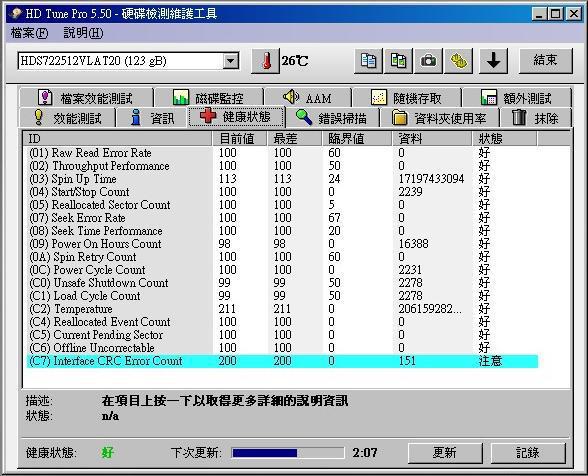Open the 檔案(F) menu
Screen dimensions: 588x476
30,33
